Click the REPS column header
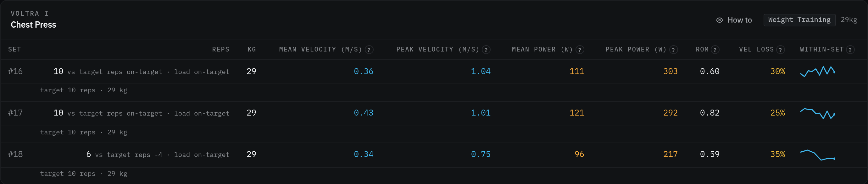 point(221,49)
